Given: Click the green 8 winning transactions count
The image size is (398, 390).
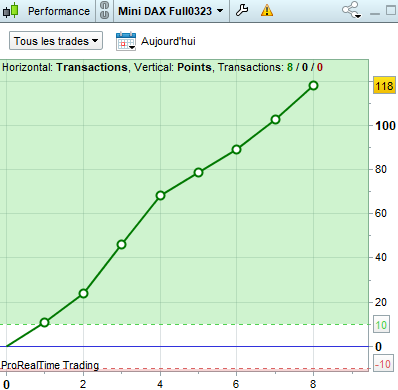Looking at the screenshot, I should pos(290,67).
